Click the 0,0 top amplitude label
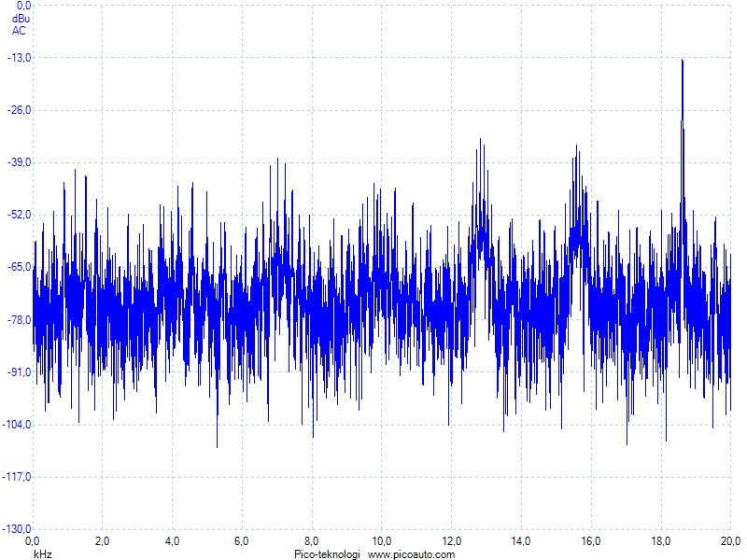747x560 pixels. pyautogui.click(x=24, y=6)
